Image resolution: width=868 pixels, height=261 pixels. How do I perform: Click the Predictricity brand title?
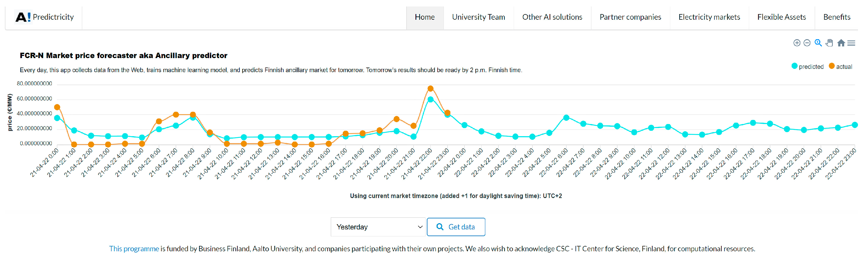pyautogui.click(x=53, y=17)
